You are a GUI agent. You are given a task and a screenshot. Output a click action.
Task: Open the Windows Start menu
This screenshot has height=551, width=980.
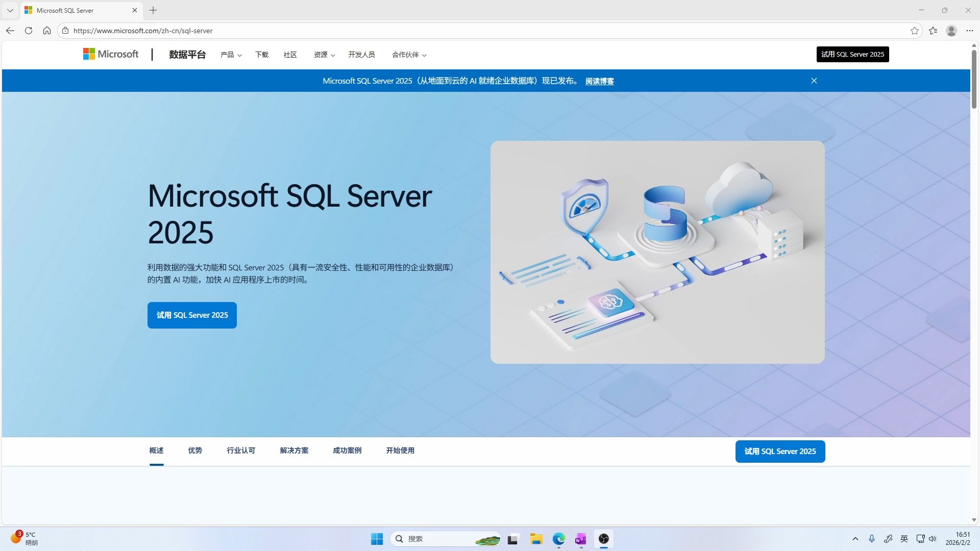point(377,539)
